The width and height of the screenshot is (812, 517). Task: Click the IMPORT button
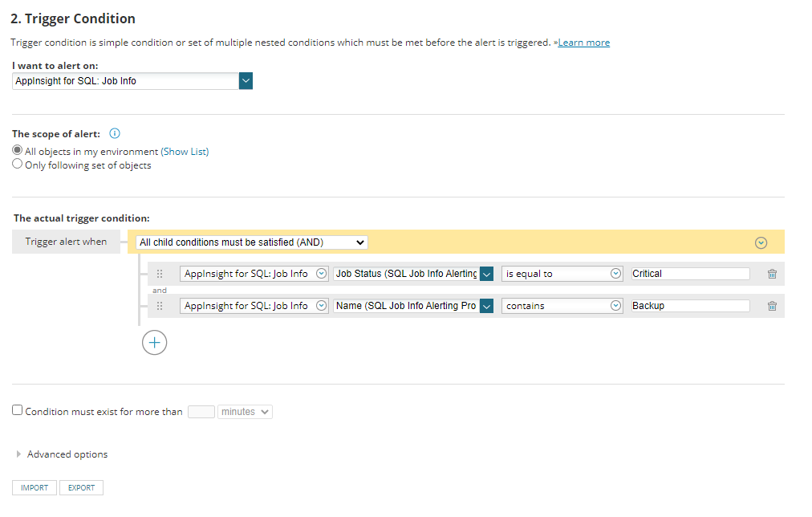(35, 487)
